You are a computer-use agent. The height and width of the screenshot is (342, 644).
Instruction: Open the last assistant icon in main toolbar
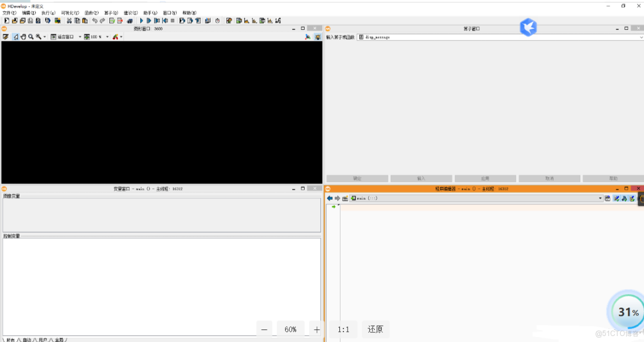(278, 21)
